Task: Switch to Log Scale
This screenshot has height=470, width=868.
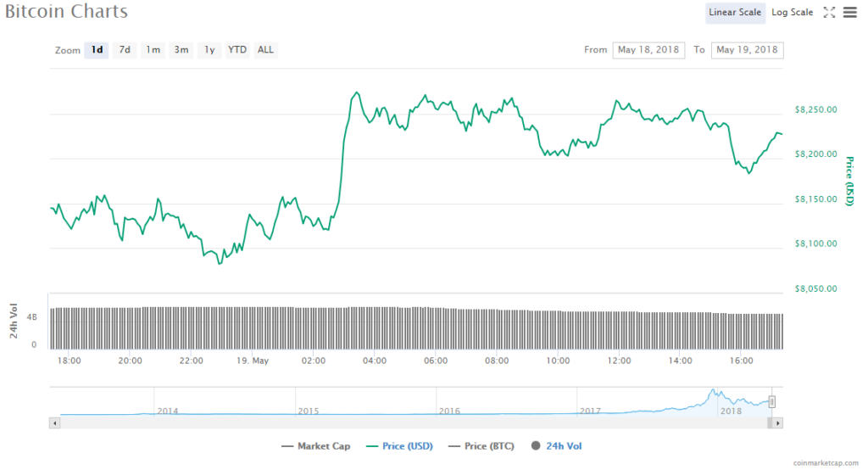Action: click(792, 12)
